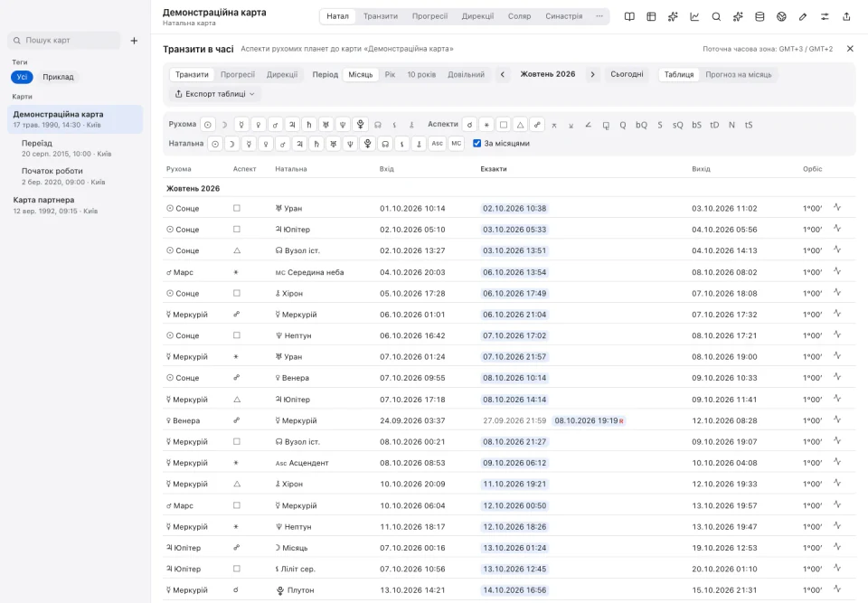Viewport: 868px width, 603px height.
Task: Close the Транзити в часі panel
Action: click(850, 49)
